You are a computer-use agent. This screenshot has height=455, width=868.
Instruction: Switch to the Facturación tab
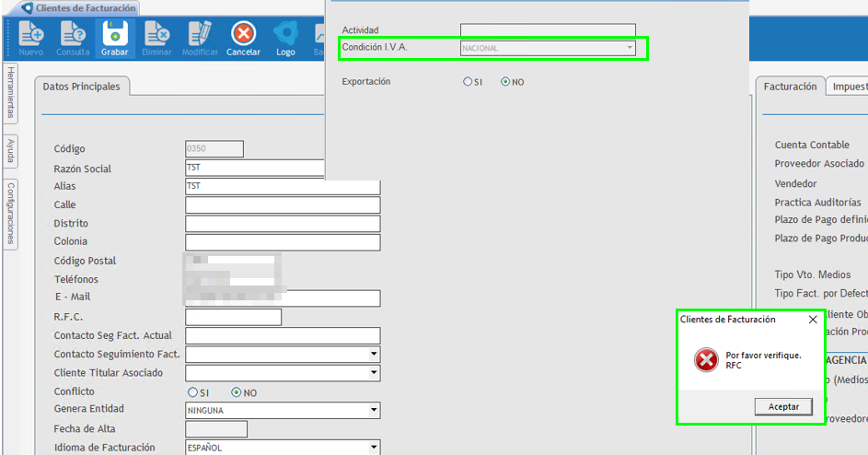[790, 87]
